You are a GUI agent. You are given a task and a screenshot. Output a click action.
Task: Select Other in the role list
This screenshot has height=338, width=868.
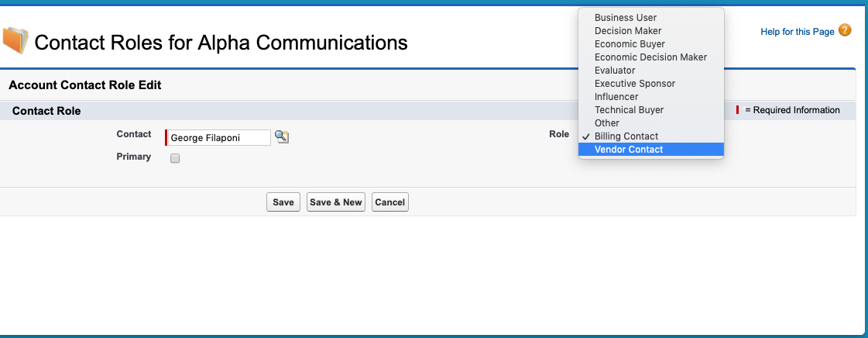[651, 123]
